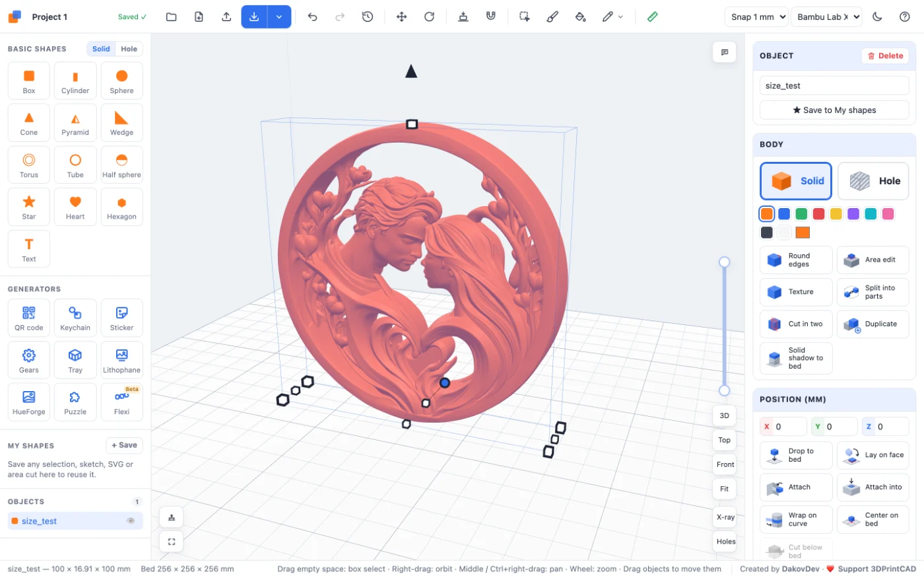Set the object body to Hole
Viewport: 924px width, 578px height.
click(873, 181)
